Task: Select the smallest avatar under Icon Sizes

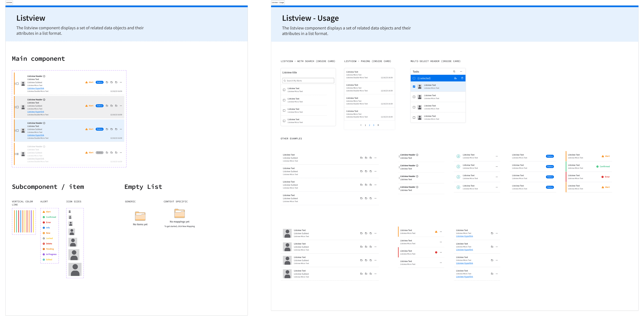Action: point(70,211)
